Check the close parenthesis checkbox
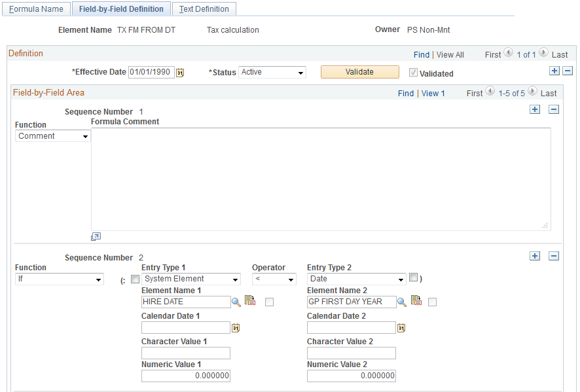Screen dimensions: 580x392 [x=413, y=277]
